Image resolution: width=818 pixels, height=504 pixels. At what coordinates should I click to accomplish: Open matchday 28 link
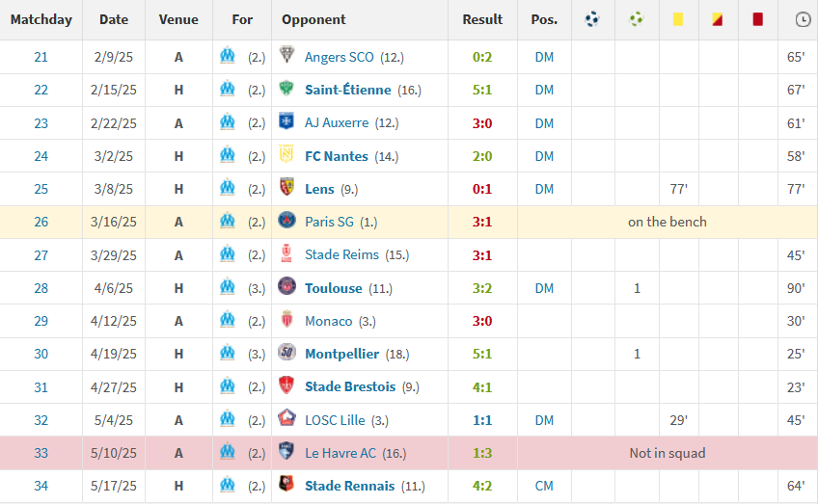tap(41, 288)
